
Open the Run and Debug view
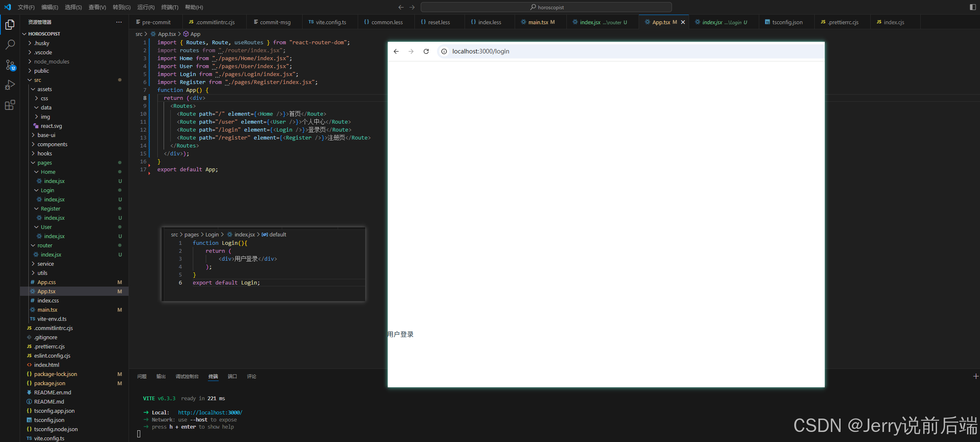[x=10, y=85]
